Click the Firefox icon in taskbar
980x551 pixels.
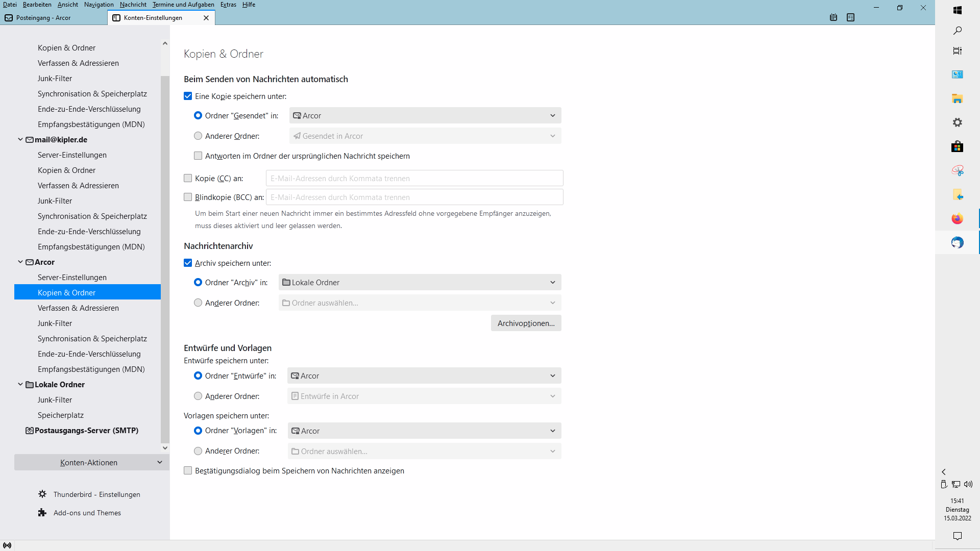click(957, 218)
